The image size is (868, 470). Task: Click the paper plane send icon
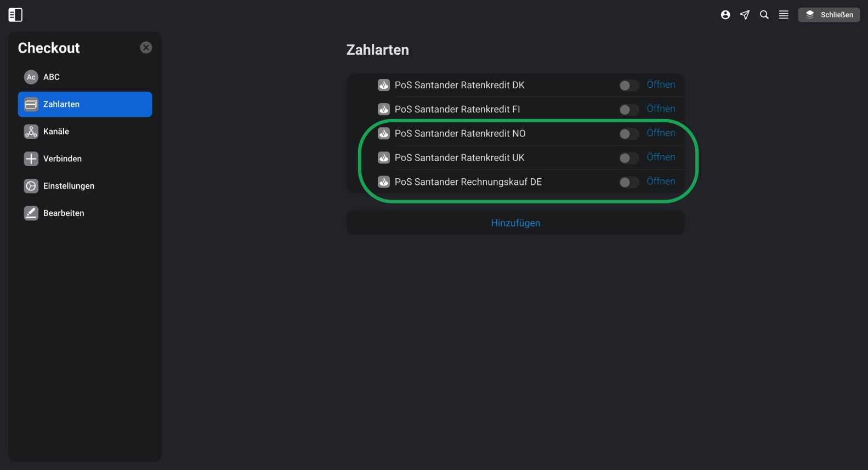click(745, 15)
